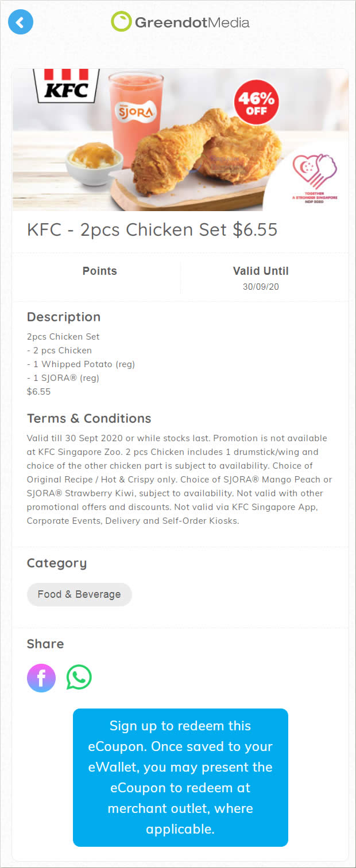Click the Sign up to redeem button
This screenshot has width=356, height=868.
tap(180, 777)
